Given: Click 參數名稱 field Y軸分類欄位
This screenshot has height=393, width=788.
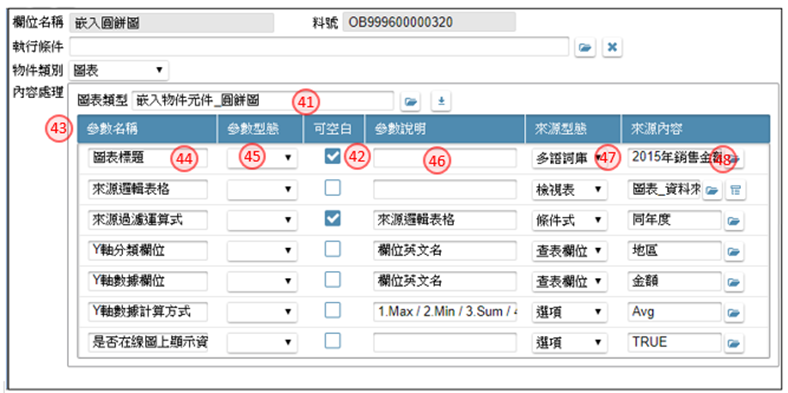Looking at the screenshot, I should click(x=148, y=250).
